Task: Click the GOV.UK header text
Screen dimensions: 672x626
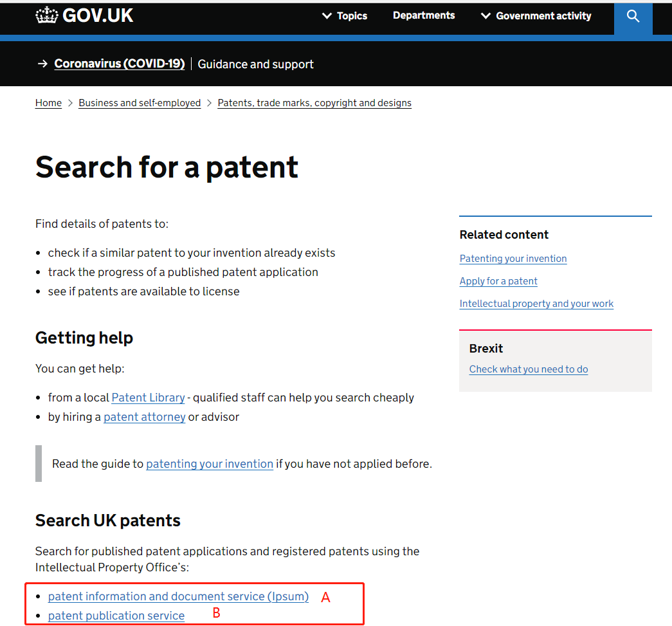Action: tap(98, 15)
